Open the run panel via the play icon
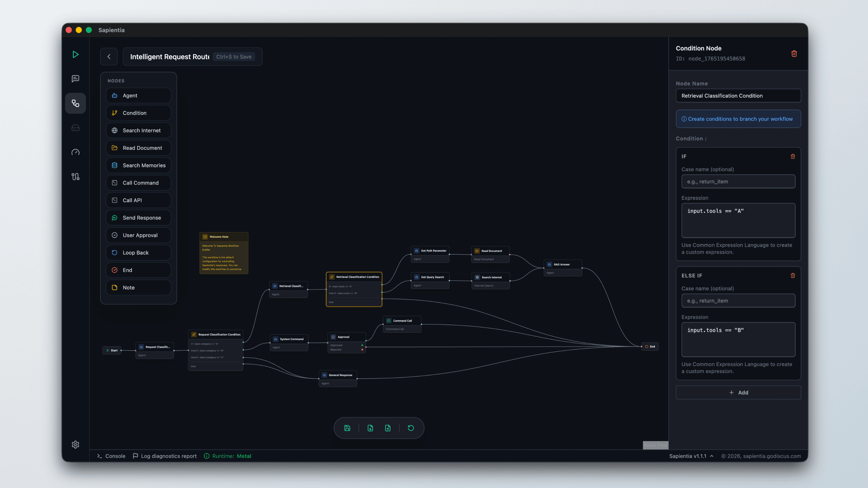Image resolution: width=868 pixels, height=488 pixels. [x=75, y=54]
